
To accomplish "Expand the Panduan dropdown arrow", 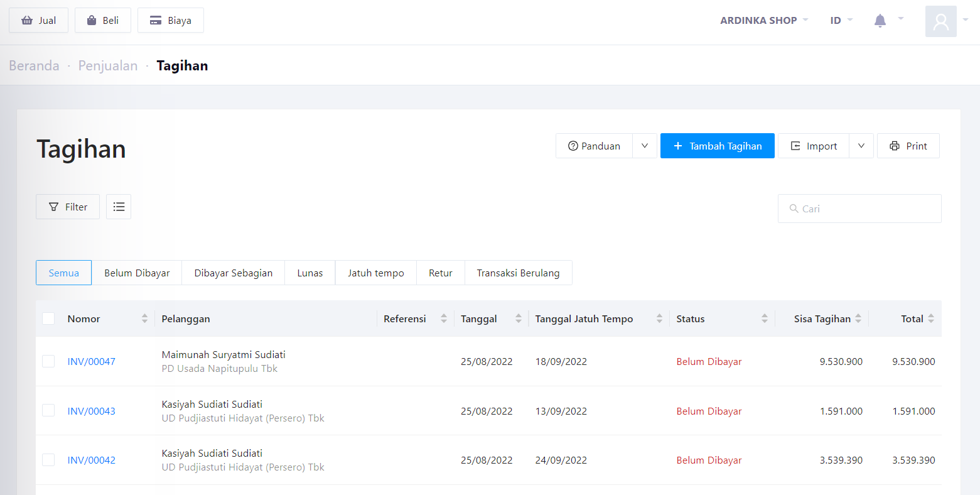I will click(x=645, y=146).
